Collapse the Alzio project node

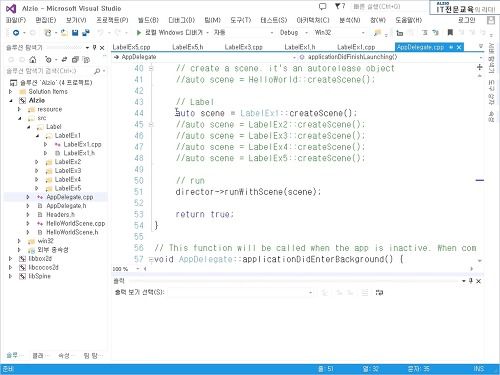(x=11, y=100)
